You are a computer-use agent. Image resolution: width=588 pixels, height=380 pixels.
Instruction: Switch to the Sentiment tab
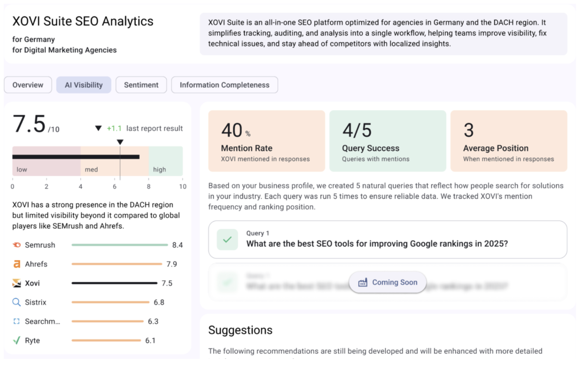141,85
